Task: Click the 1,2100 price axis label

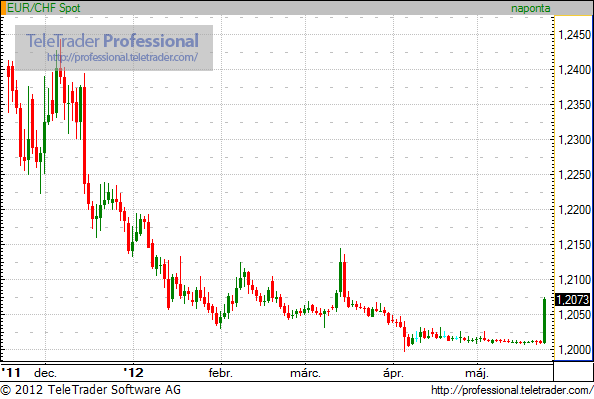Action: 575,280
